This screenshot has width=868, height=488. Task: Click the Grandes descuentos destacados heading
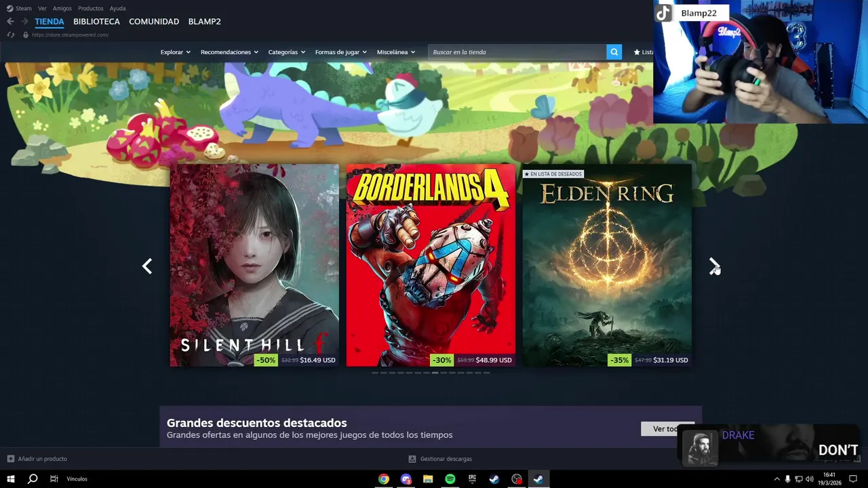pyautogui.click(x=256, y=423)
